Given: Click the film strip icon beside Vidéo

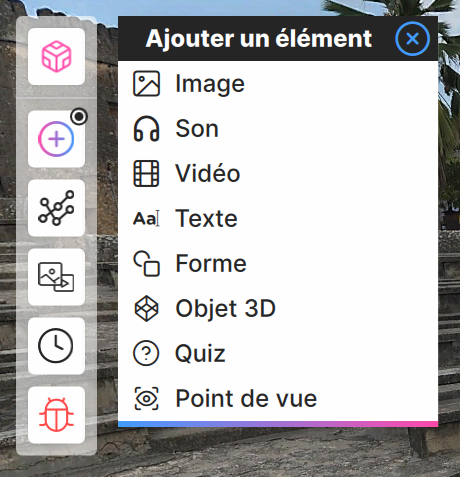Looking at the screenshot, I should click(x=146, y=174).
